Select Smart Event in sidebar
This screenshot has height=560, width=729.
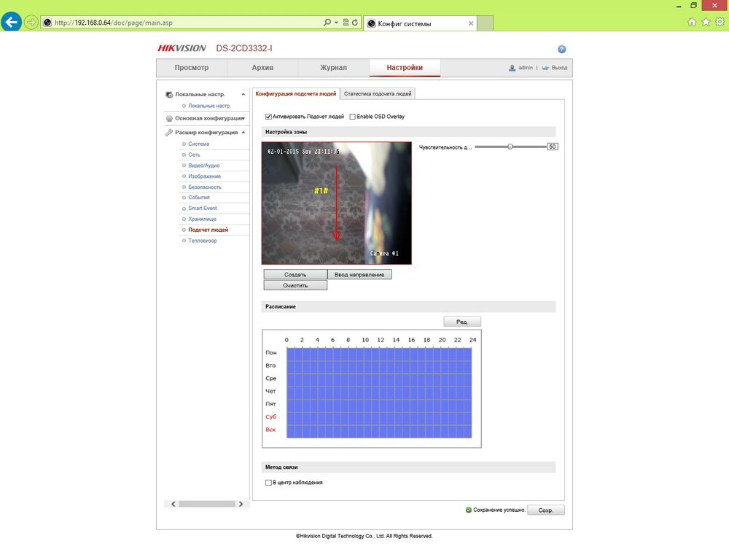pos(202,209)
